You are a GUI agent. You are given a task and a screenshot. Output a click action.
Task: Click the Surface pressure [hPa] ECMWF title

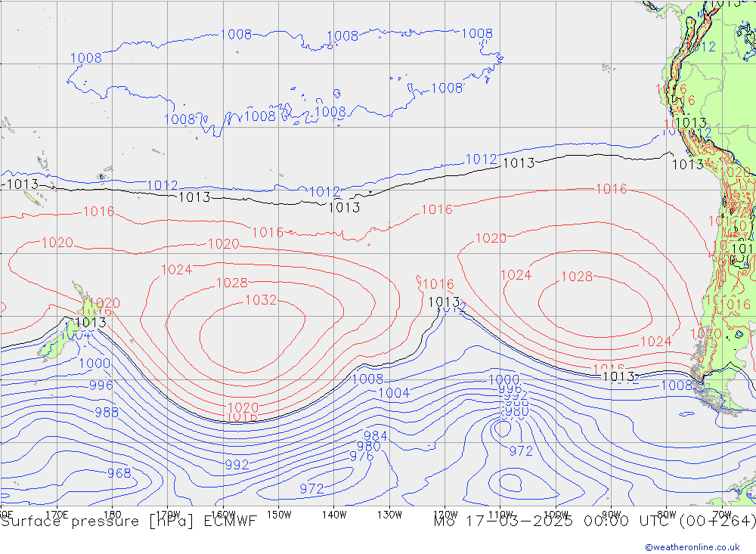(129, 521)
